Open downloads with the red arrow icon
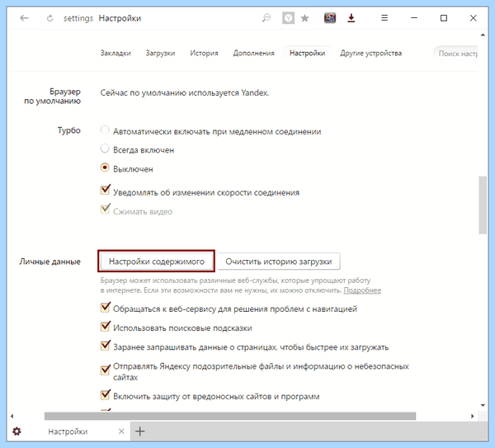The width and height of the screenshot is (495, 448). [x=351, y=18]
